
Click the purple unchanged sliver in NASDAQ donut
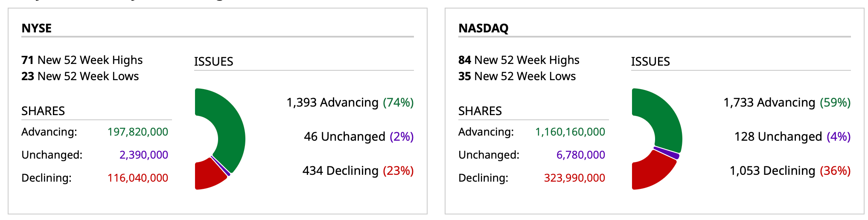[667, 153]
